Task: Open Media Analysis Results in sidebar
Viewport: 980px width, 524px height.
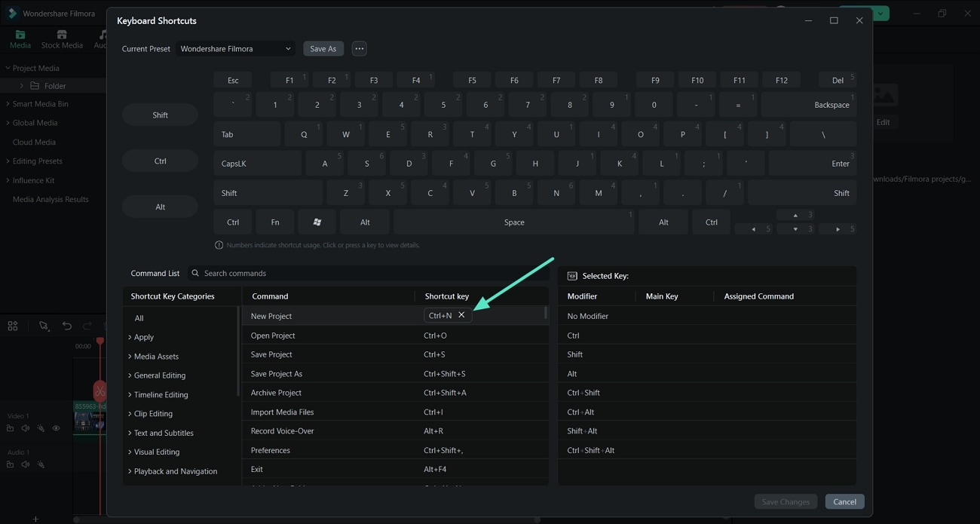Action: 51,199
